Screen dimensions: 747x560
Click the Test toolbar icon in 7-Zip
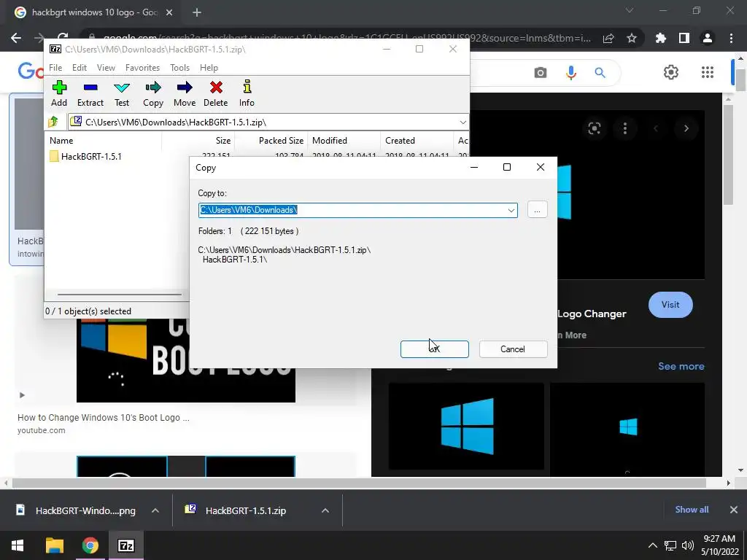tap(122, 93)
